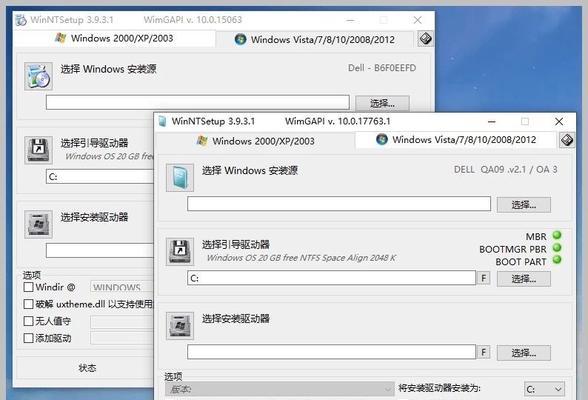Open the install drive letter C: dropdown

click(544, 389)
